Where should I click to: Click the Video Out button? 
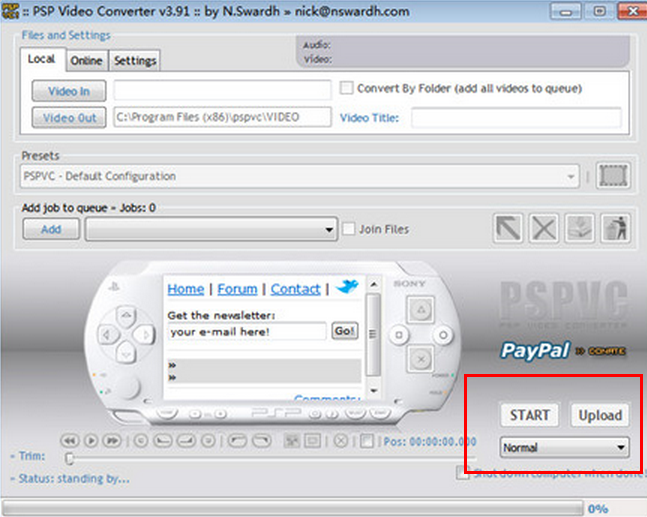69,118
